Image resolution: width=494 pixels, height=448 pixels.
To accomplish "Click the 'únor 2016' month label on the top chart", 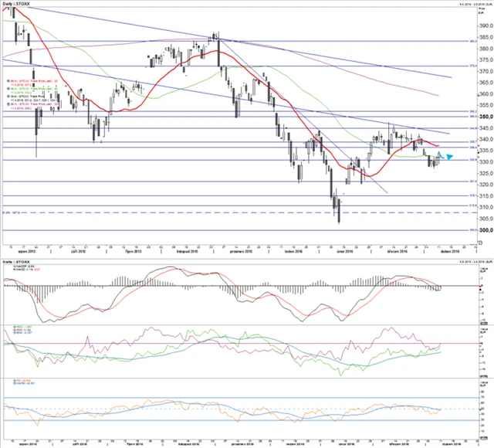I will click(x=345, y=251).
